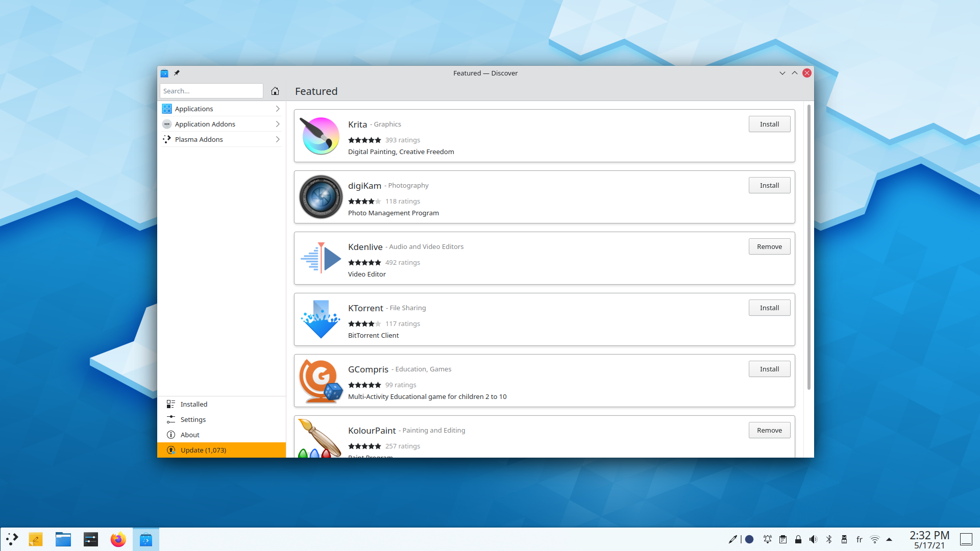Remove KolourPaint
Image resolution: width=980 pixels, height=551 pixels.
pos(769,430)
